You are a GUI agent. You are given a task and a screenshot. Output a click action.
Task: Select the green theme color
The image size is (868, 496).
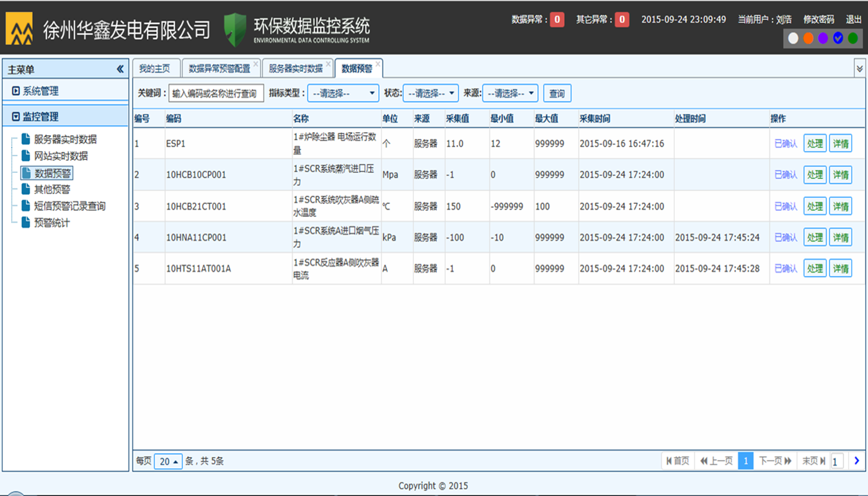coord(853,38)
